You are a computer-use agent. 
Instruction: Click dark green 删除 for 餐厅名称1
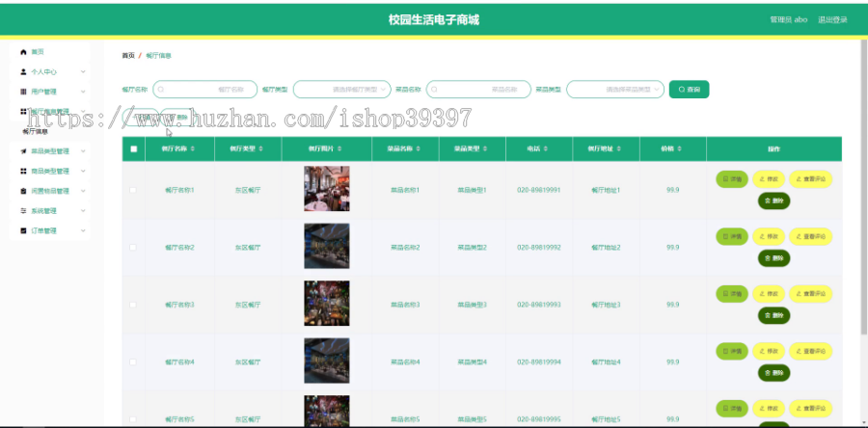click(773, 201)
